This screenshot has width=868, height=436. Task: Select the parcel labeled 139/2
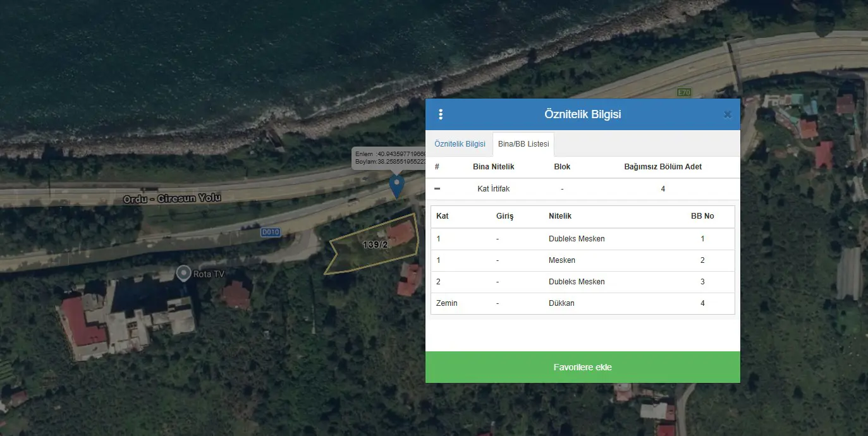375,245
